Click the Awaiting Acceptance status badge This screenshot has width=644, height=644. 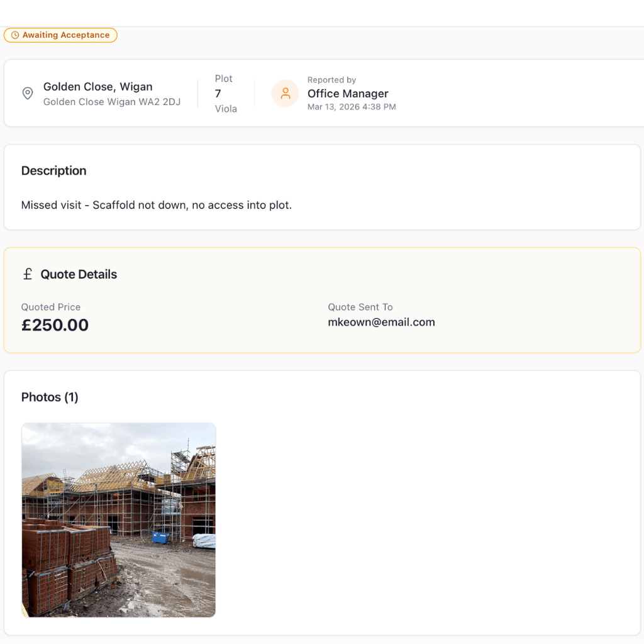click(60, 35)
